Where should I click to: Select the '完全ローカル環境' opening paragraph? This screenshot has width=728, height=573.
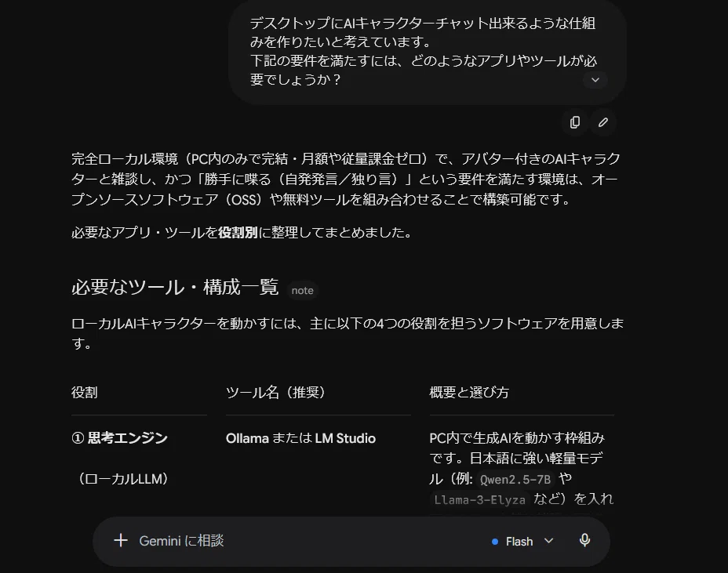pyautogui.click(x=347, y=179)
